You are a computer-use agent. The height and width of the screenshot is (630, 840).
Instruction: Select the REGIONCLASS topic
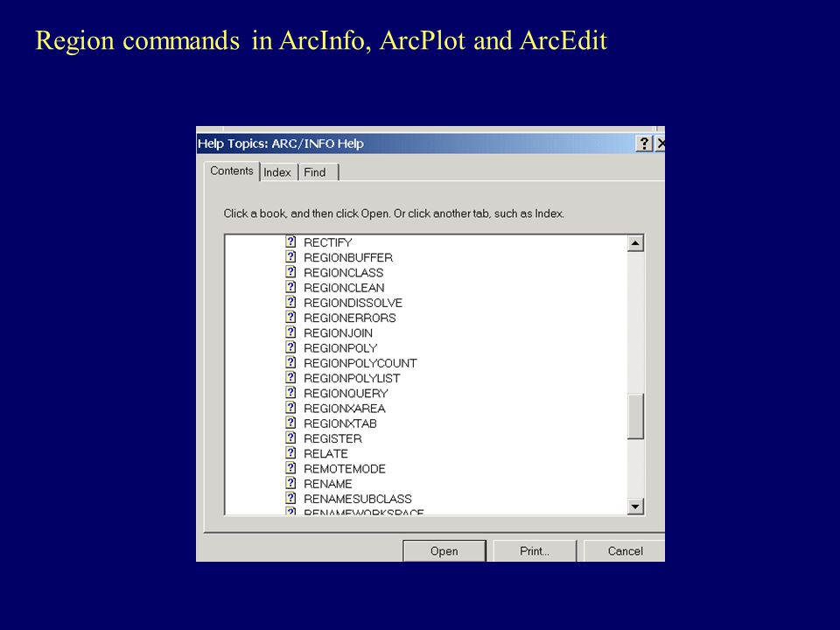coord(343,273)
